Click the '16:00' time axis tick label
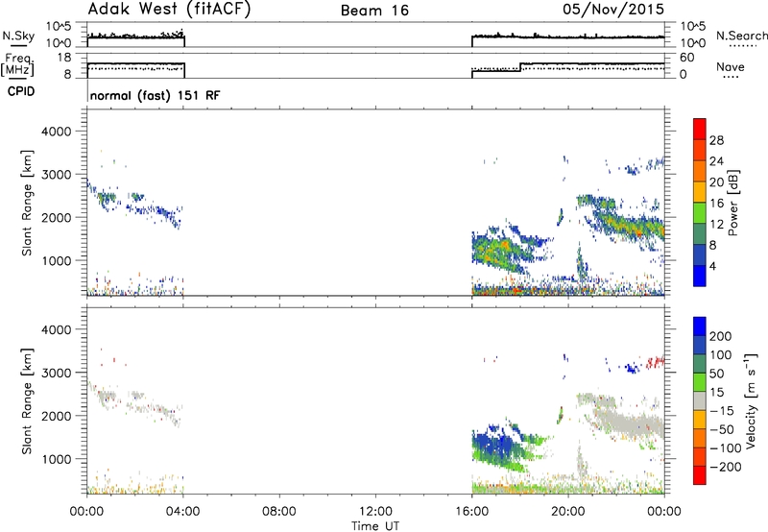The width and height of the screenshot is (768, 532). (471, 511)
